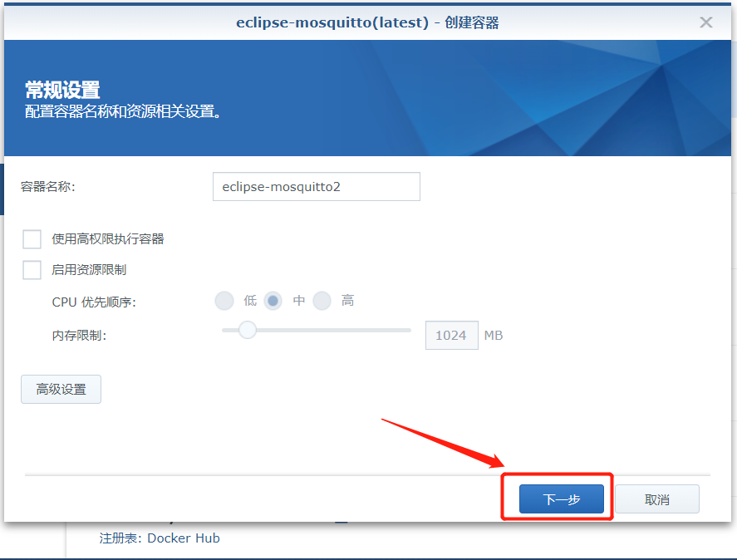Tick the 启用资源限制 checkbox

[32, 270]
